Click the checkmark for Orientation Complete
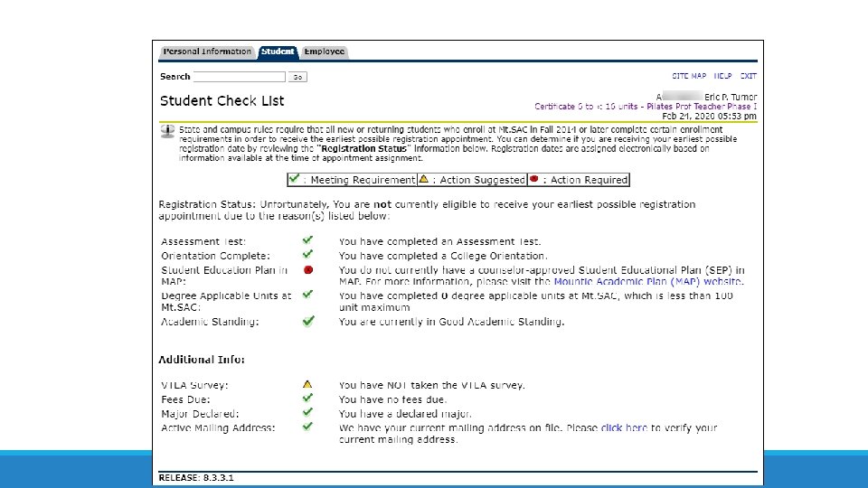868x488 pixels. (x=307, y=255)
